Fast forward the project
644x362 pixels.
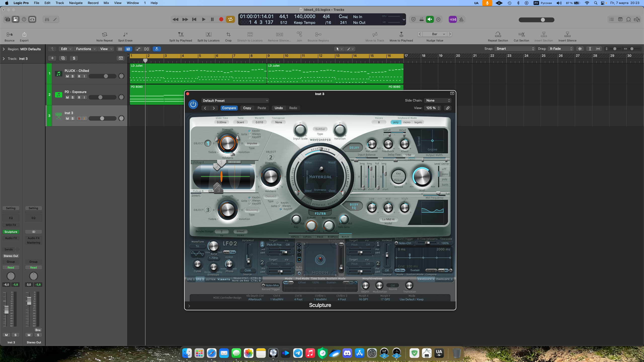coord(185,19)
